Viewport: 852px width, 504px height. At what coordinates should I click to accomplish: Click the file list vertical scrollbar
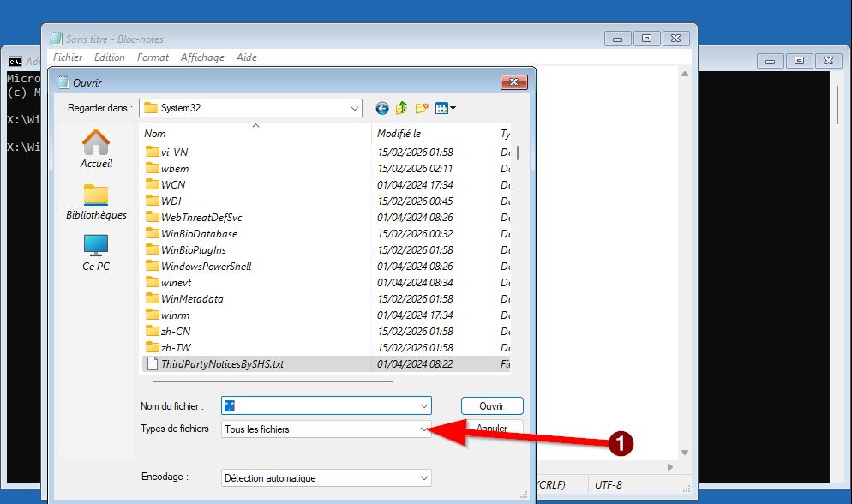(x=517, y=257)
